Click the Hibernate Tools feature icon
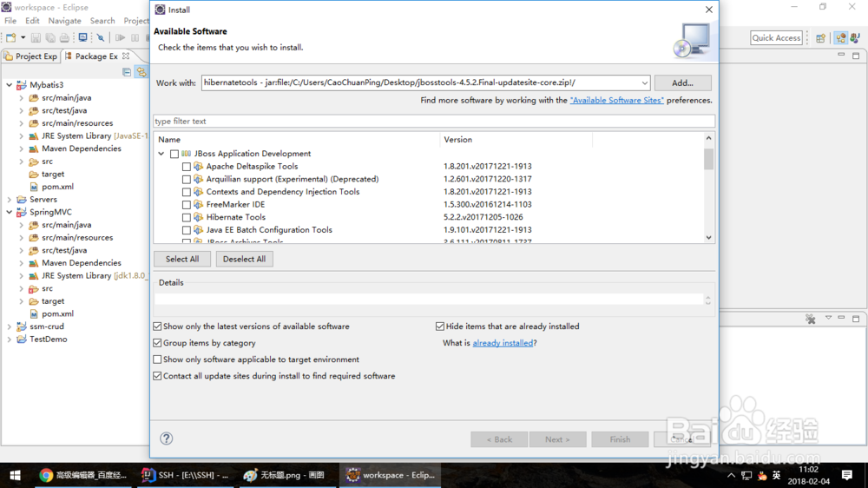The width and height of the screenshot is (868, 488). pyautogui.click(x=198, y=217)
